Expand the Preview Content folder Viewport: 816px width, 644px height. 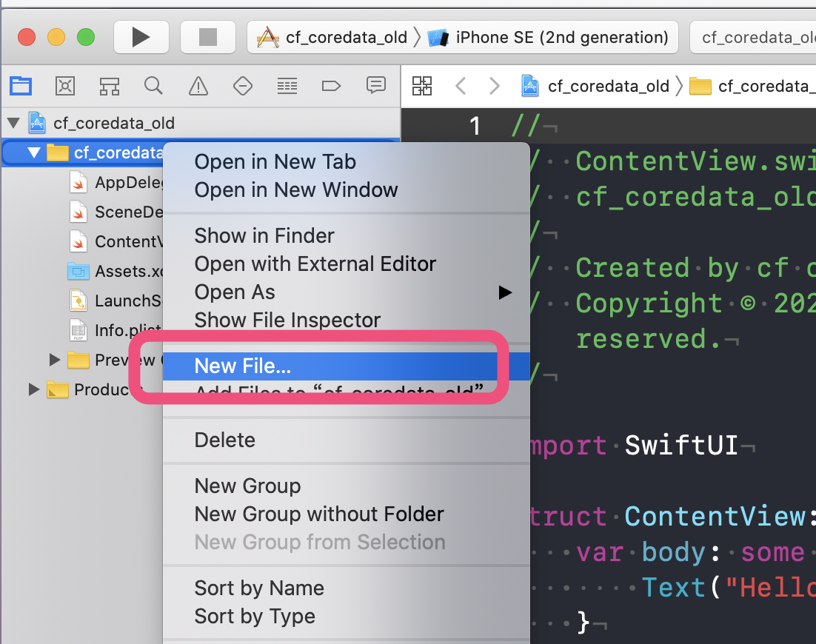(x=55, y=360)
